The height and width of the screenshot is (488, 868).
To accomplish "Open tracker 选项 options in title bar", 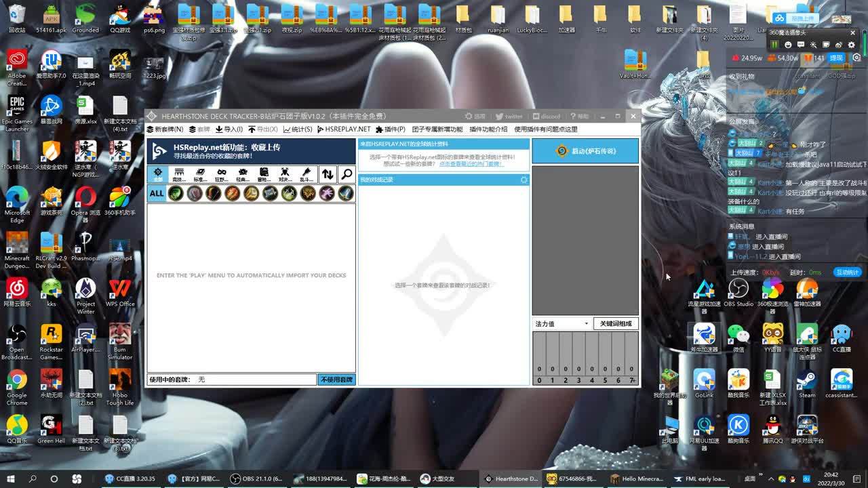I will 475,117.
